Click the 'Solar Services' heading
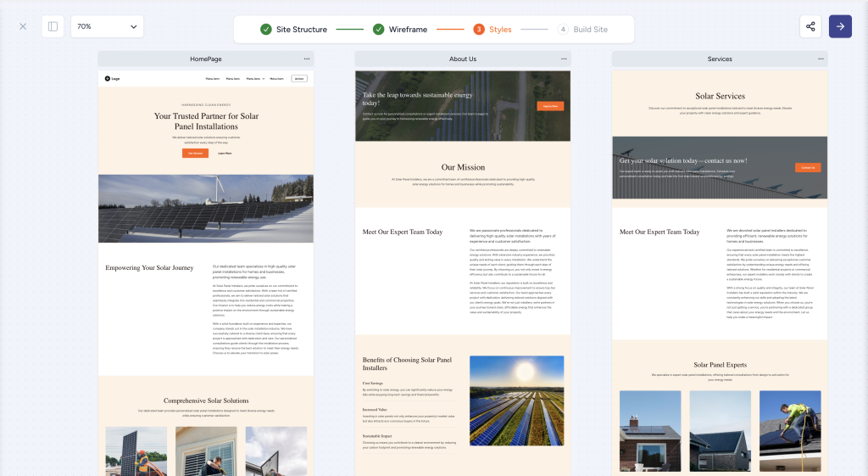The height and width of the screenshot is (476, 868). point(721,96)
